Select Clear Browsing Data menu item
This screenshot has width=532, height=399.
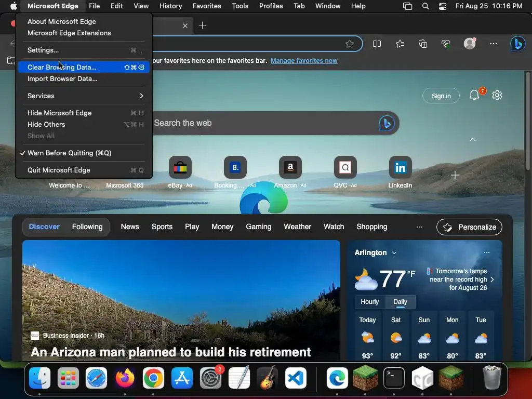[84, 67]
